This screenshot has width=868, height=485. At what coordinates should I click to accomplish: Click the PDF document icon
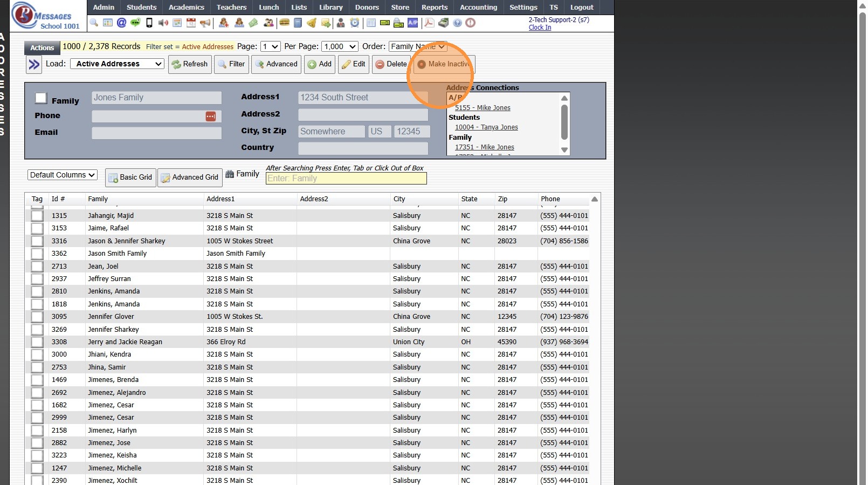[x=429, y=23]
